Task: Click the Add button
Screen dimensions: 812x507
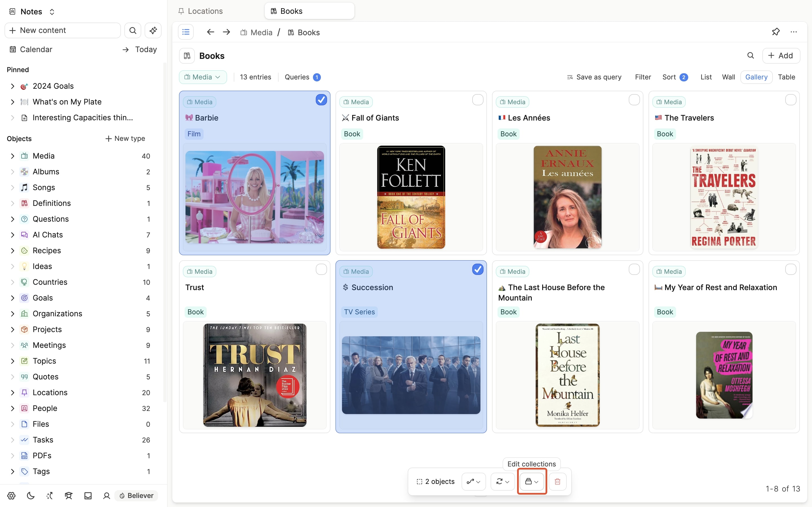Action: tap(781, 56)
